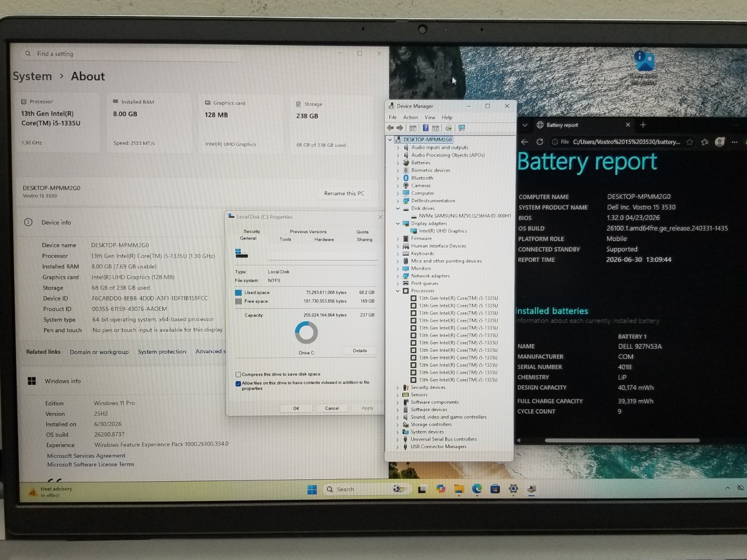
Task: Expand Biometric devices node
Action: click(398, 170)
